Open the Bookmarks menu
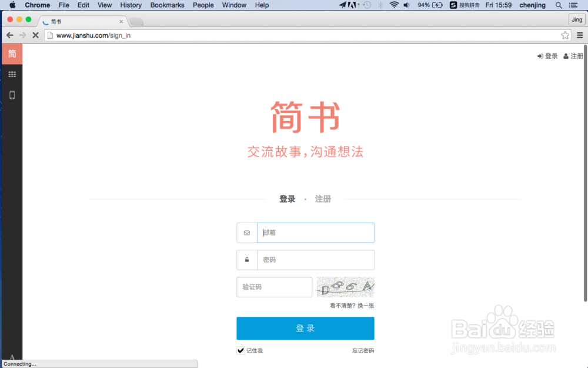This screenshot has height=368, width=588. (167, 5)
